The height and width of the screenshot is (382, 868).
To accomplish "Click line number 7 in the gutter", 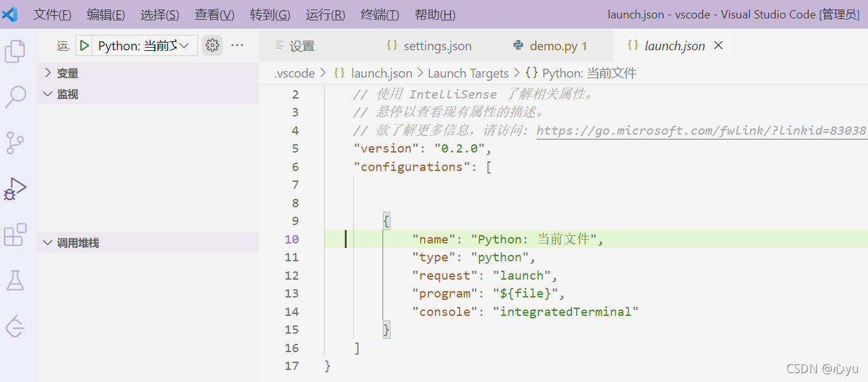I will tap(295, 185).
